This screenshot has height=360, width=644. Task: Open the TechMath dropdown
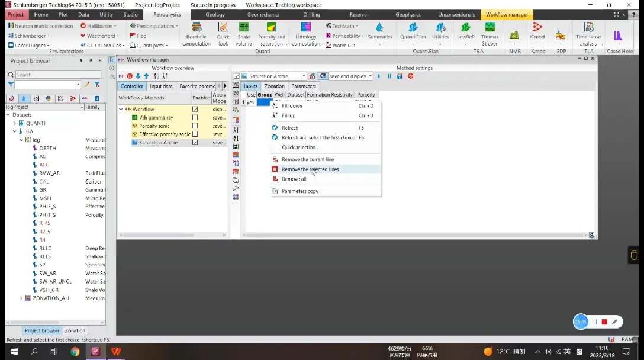pos(342,26)
